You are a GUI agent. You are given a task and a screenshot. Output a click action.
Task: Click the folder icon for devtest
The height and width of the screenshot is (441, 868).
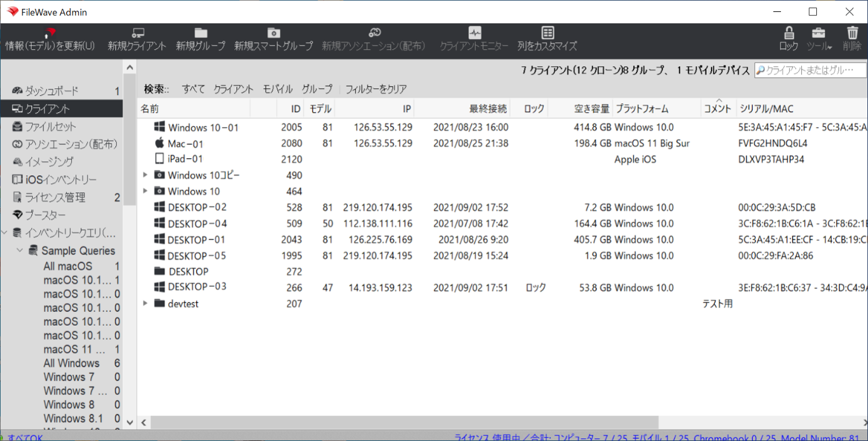(x=159, y=304)
